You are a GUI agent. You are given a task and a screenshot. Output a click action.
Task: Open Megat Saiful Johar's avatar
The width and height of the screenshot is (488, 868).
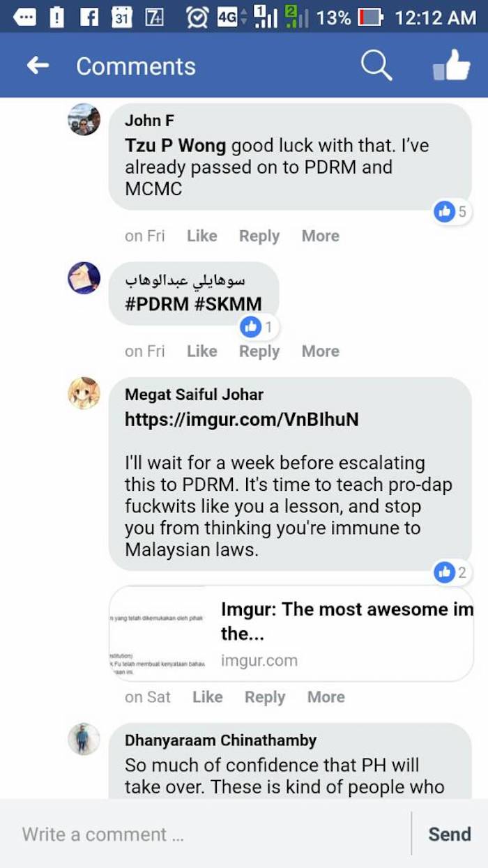point(84,393)
